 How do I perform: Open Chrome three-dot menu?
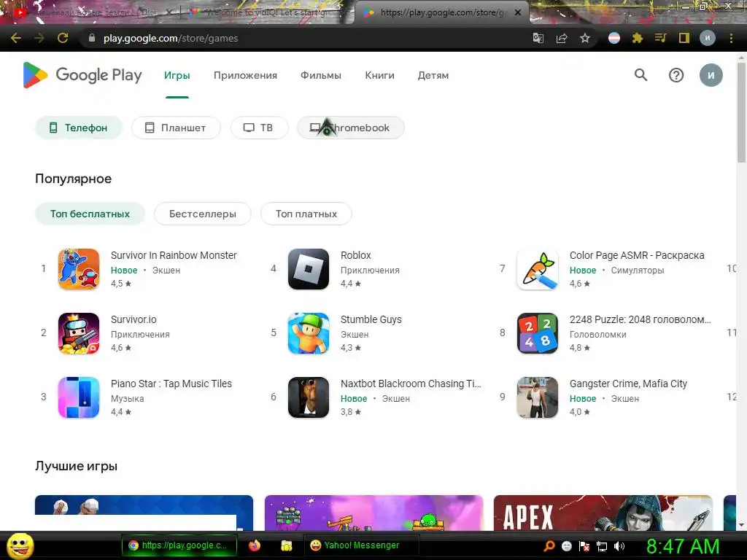tap(731, 38)
